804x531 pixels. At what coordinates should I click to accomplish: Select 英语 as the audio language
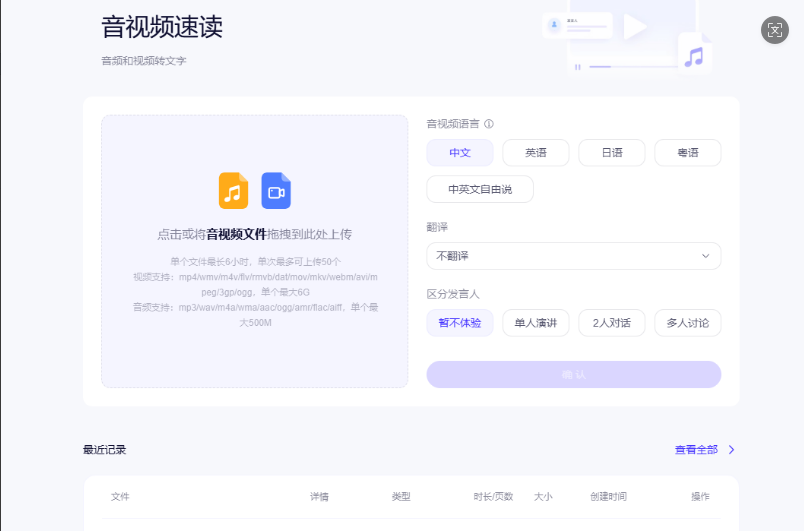[x=536, y=153]
